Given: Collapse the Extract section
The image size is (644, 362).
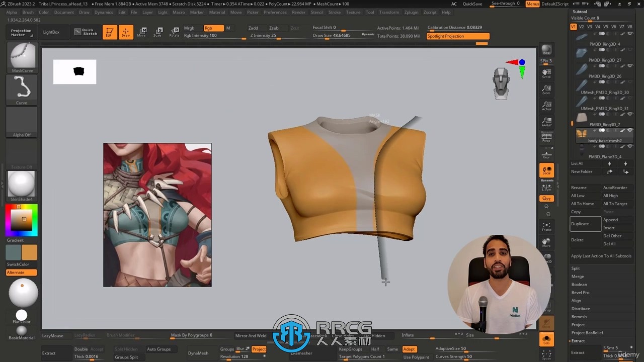Looking at the screenshot, I should [x=578, y=341].
